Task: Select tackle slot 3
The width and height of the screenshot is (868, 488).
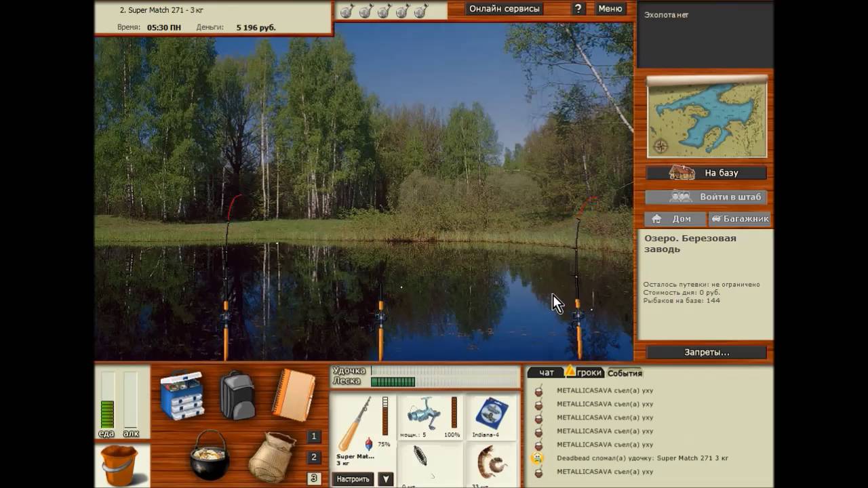Action: click(x=313, y=479)
